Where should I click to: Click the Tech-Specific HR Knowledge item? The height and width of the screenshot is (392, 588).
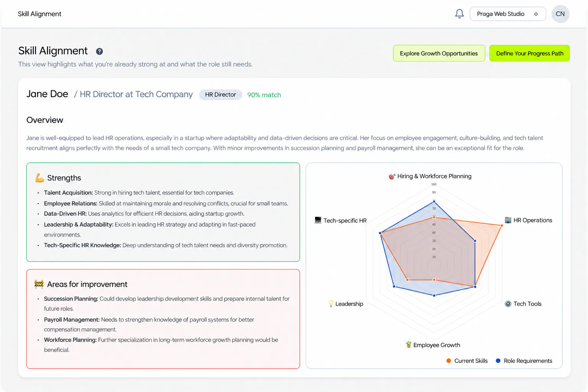coord(165,245)
